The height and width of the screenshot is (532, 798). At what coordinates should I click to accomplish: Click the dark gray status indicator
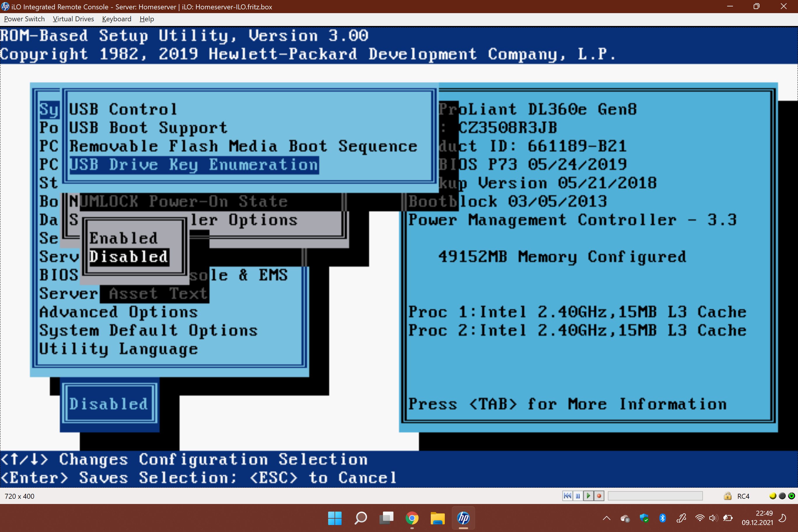tap(782, 496)
